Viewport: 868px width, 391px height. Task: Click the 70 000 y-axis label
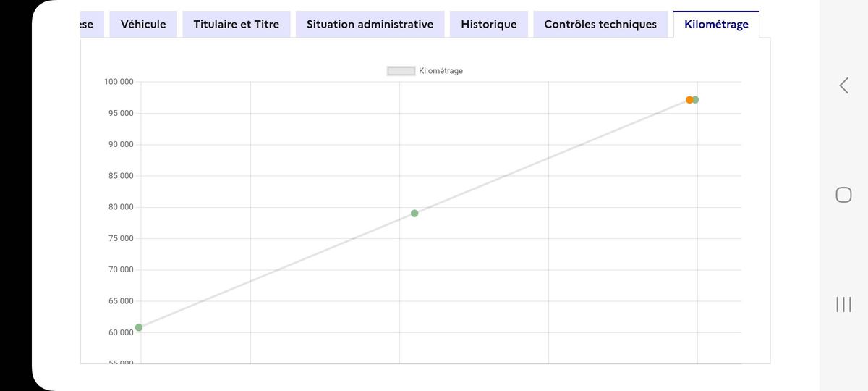tap(121, 270)
